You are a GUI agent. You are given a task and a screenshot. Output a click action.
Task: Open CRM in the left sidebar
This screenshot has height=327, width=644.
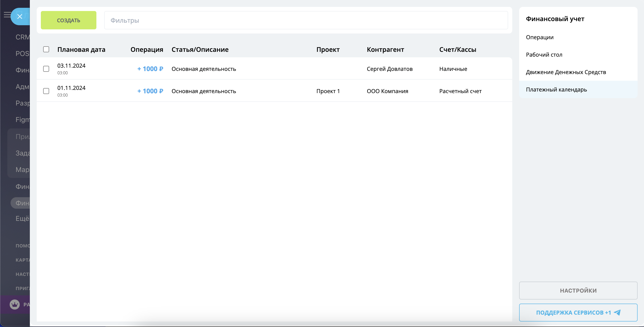point(22,37)
